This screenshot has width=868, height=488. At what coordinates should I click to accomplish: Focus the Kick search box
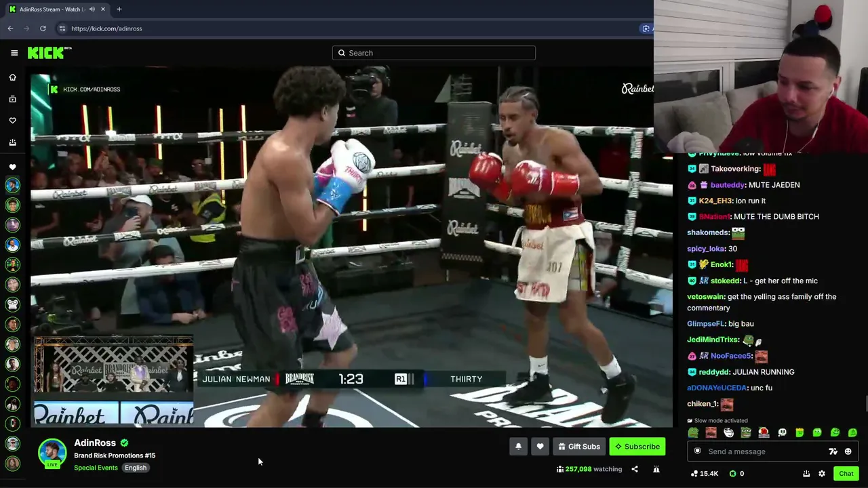(x=434, y=53)
